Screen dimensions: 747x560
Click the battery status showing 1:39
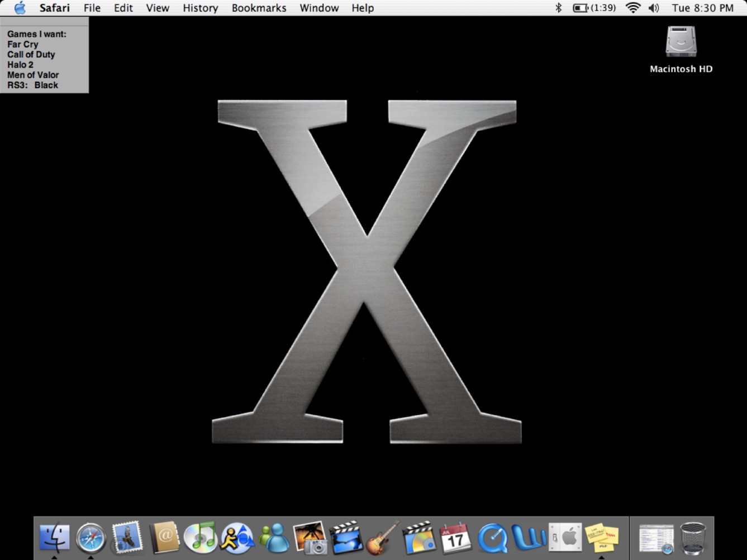click(x=594, y=8)
